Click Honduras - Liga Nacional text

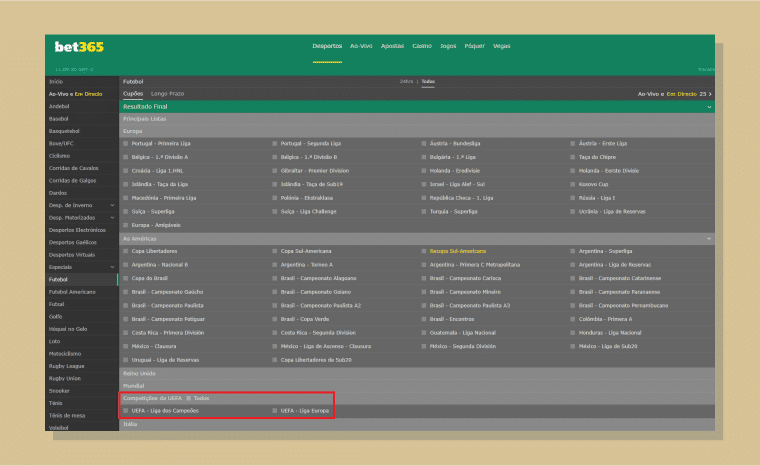point(610,333)
